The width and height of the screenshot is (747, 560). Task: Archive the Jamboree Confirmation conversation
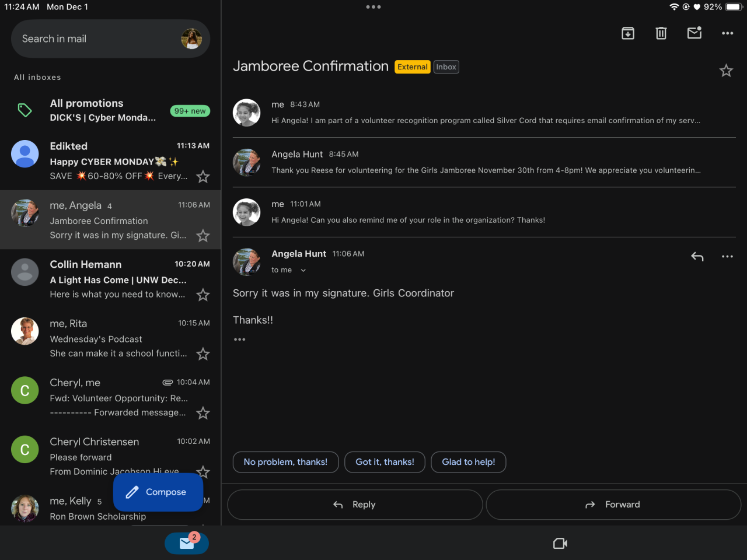pyautogui.click(x=628, y=33)
